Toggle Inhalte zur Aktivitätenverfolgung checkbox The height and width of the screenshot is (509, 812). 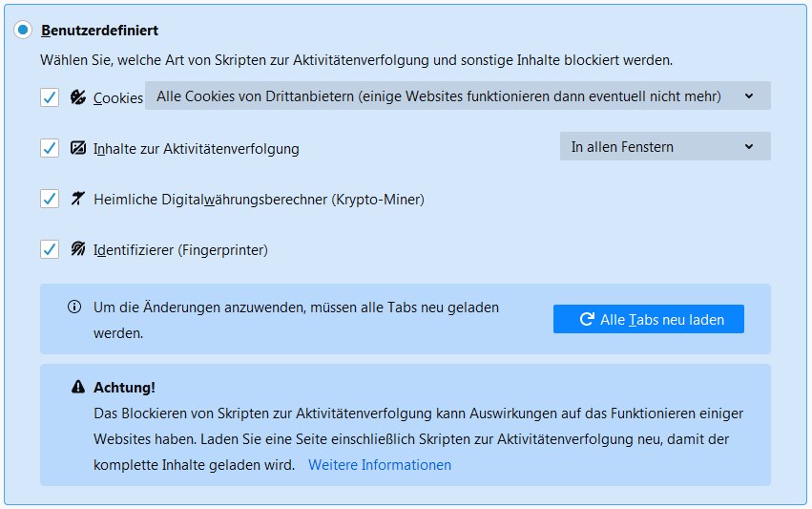pyautogui.click(x=50, y=148)
